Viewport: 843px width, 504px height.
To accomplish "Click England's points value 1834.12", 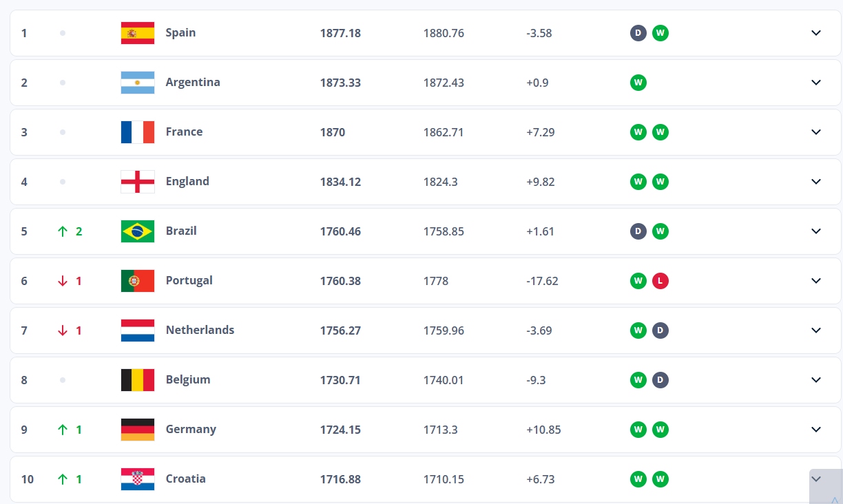I will pos(340,181).
